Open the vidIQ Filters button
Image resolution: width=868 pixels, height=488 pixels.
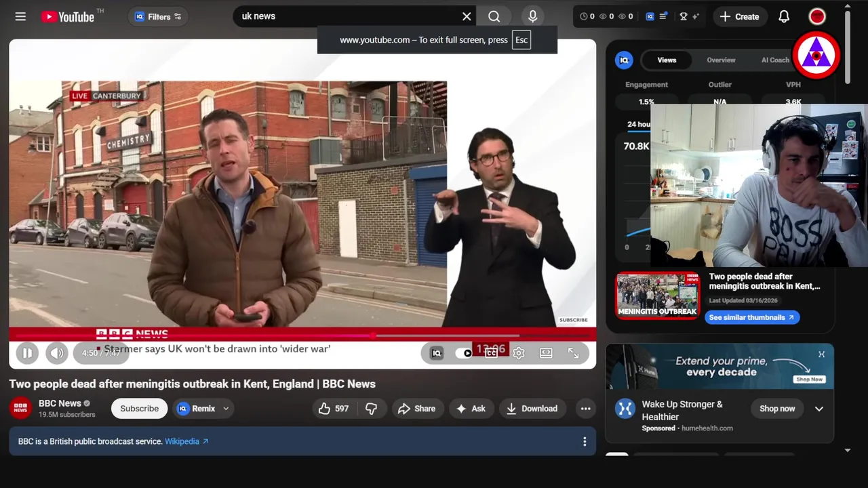pyautogui.click(x=158, y=16)
